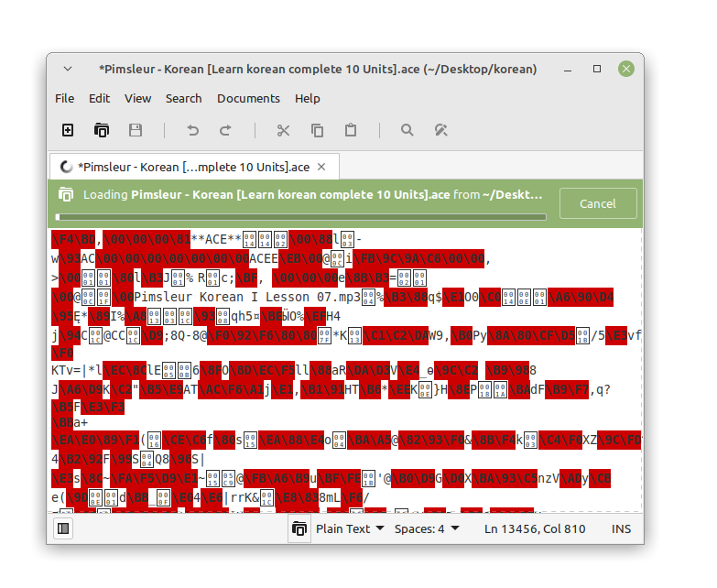The image size is (717, 588).
Task: Maximize the text editor window
Action: (597, 69)
